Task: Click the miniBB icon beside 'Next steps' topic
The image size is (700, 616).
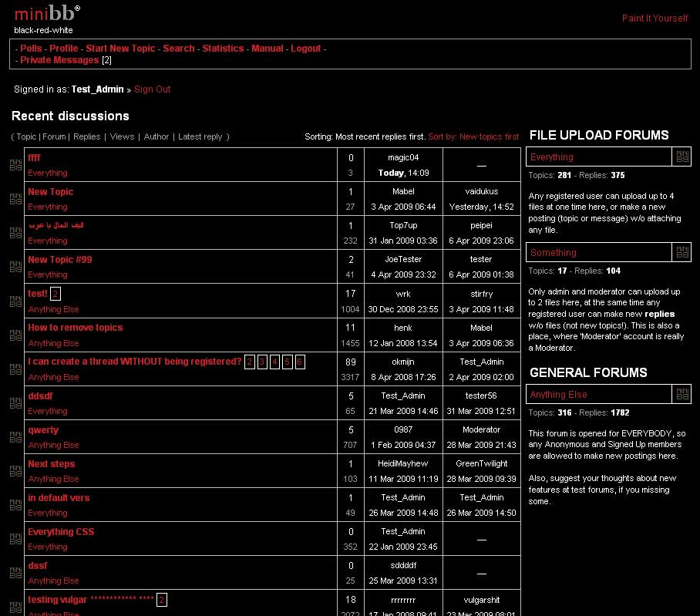Action: coord(15,470)
